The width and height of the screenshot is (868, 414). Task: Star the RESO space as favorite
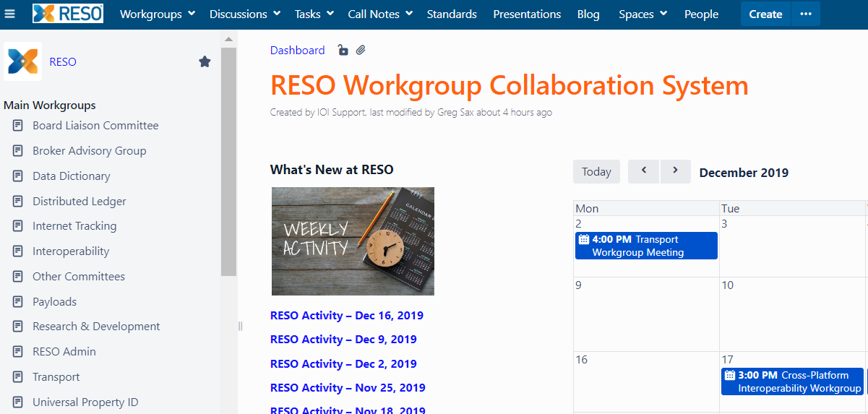tap(205, 62)
